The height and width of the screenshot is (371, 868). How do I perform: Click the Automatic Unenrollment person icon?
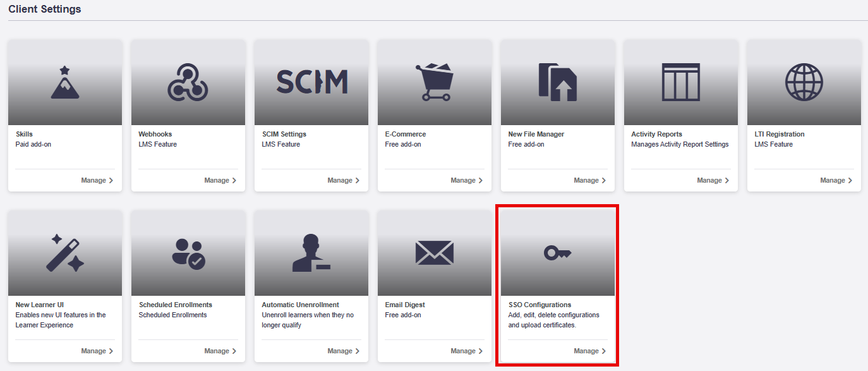(311, 253)
